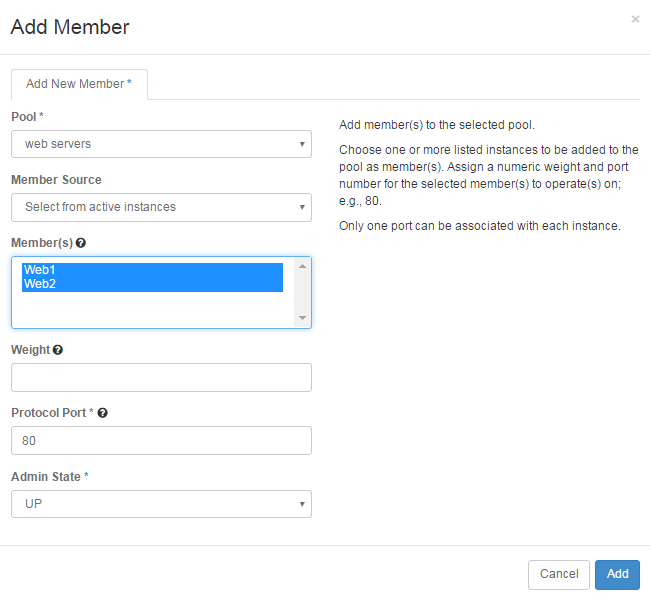
Task: Click the members list scroll down arrow
Action: click(x=303, y=318)
